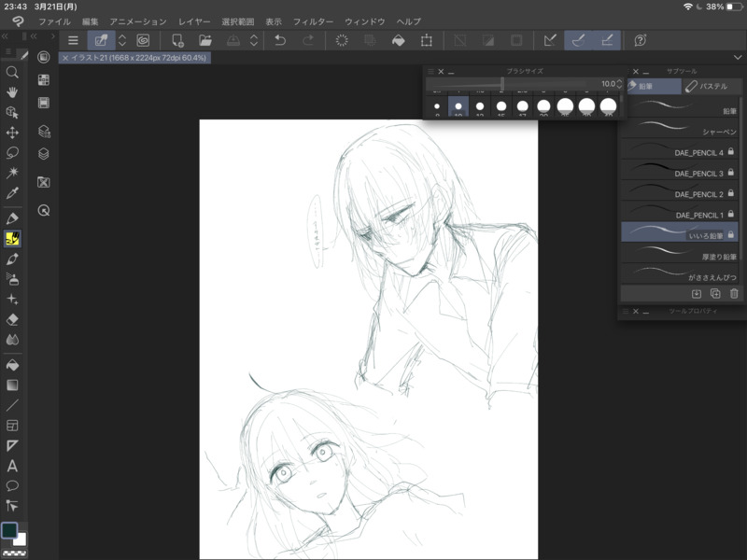Select the Text tool
Viewport: 747px width, 560px height.
(12, 466)
